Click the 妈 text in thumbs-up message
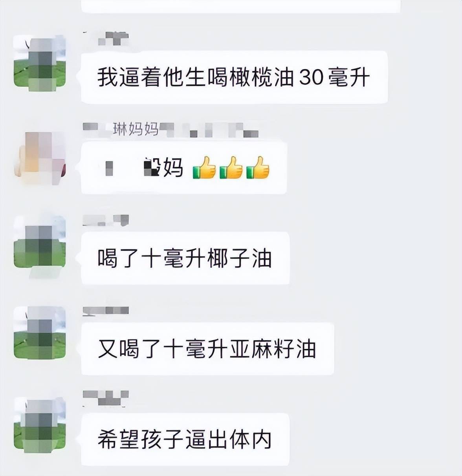462x476 pixels. click(x=173, y=168)
